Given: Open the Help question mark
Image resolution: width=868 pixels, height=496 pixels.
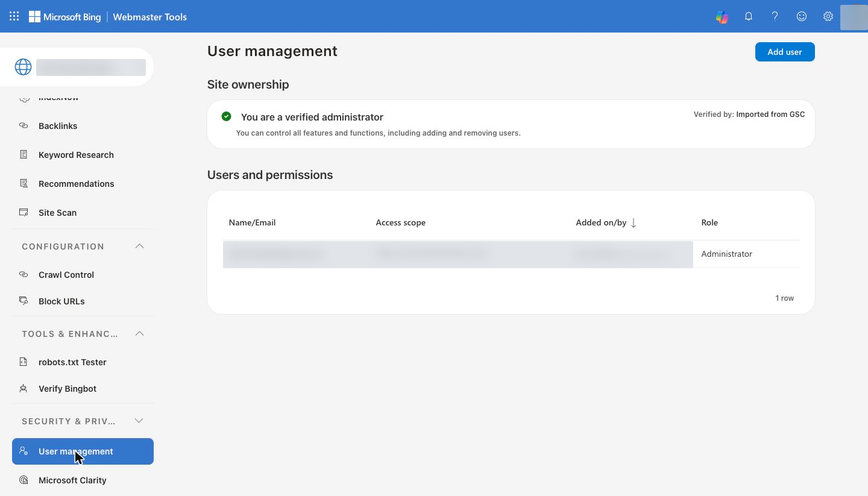Looking at the screenshot, I should [775, 17].
